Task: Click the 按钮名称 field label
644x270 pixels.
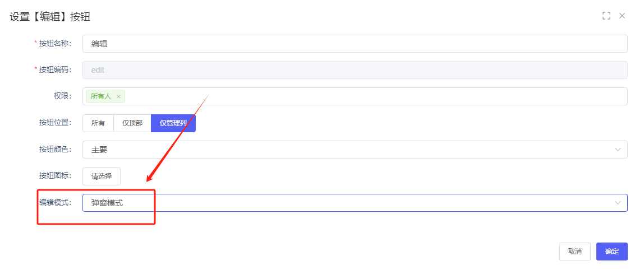Action: coord(55,43)
